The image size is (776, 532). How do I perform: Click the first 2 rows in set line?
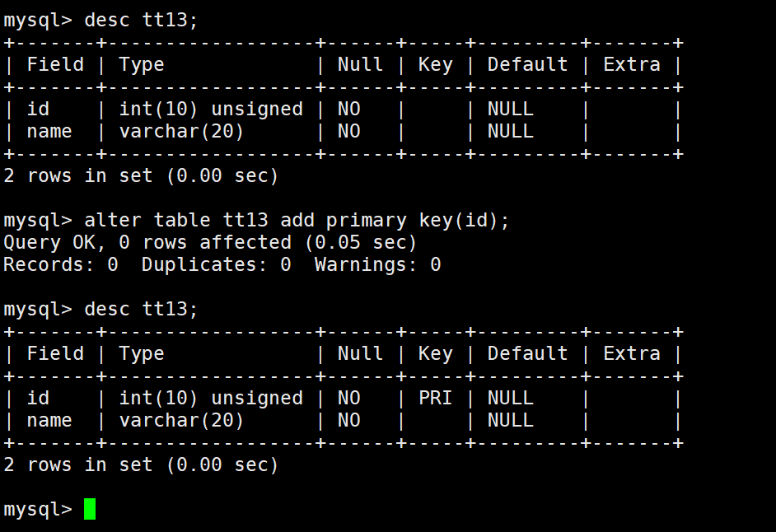141,175
